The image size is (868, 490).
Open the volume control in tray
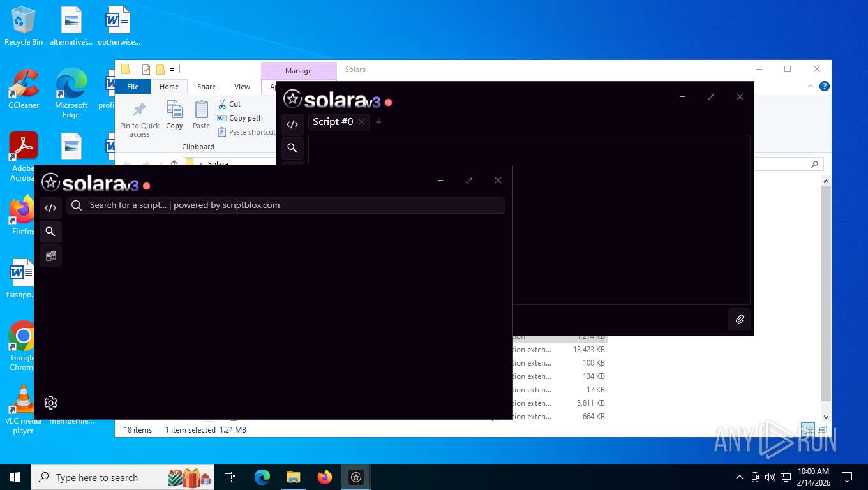(770, 477)
